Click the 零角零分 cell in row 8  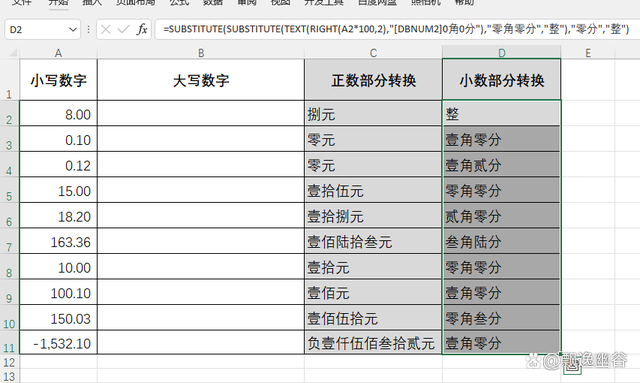click(502, 267)
